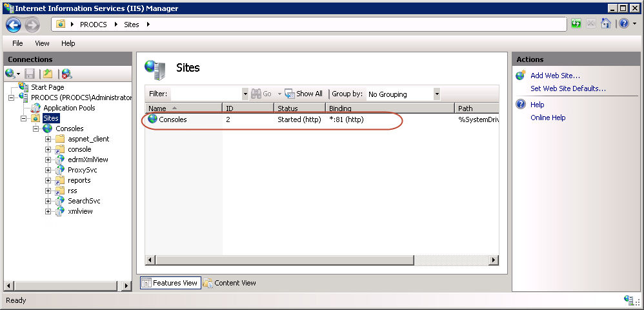
Task: Click the Back navigation arrow button
Action: click(14, 25)
